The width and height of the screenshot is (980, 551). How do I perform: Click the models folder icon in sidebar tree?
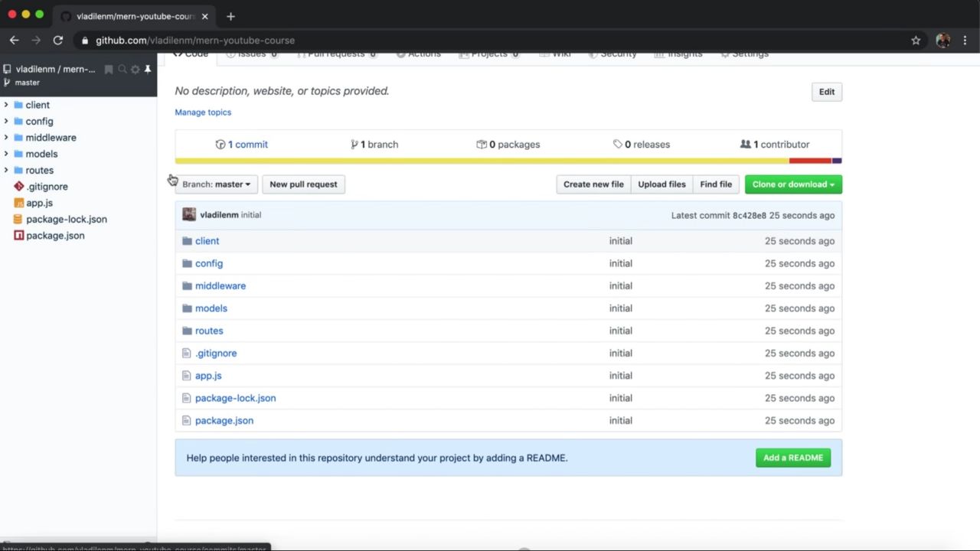click(18, 154)
